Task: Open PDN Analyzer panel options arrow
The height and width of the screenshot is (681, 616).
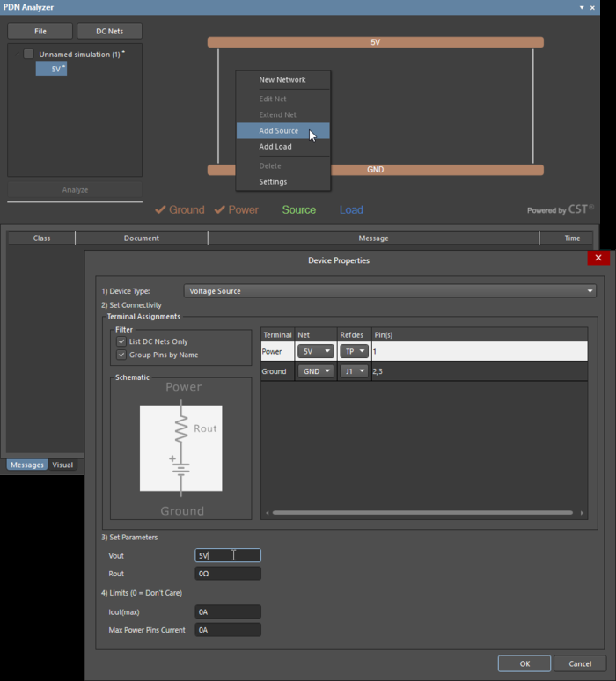Action: [582, 7]
